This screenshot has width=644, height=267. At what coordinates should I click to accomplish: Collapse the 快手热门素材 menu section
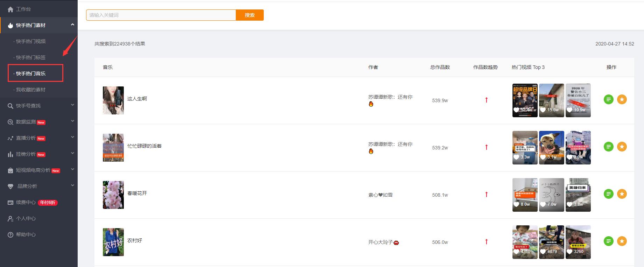pos(72,24)
